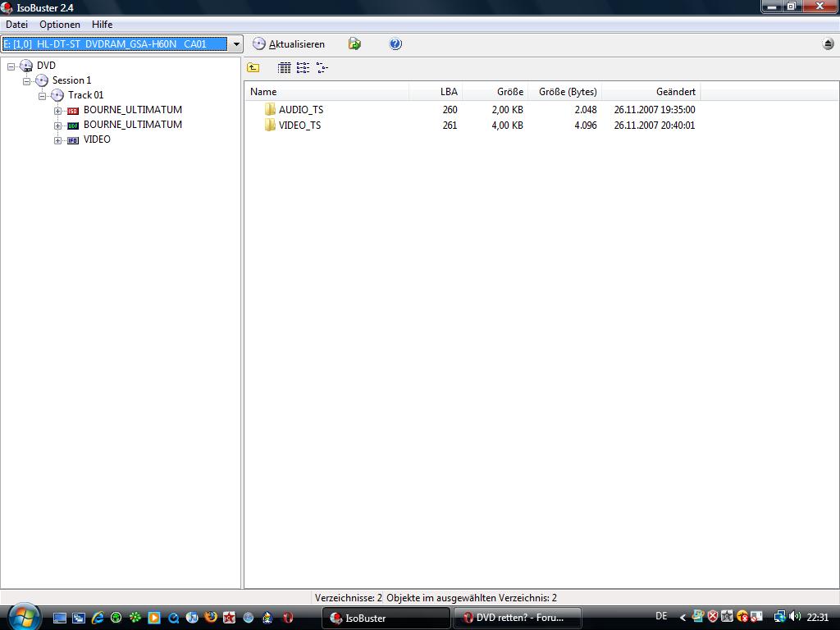
Task: Switch to small list view icon
Action: pyautogui.click(x=304, y=67)
